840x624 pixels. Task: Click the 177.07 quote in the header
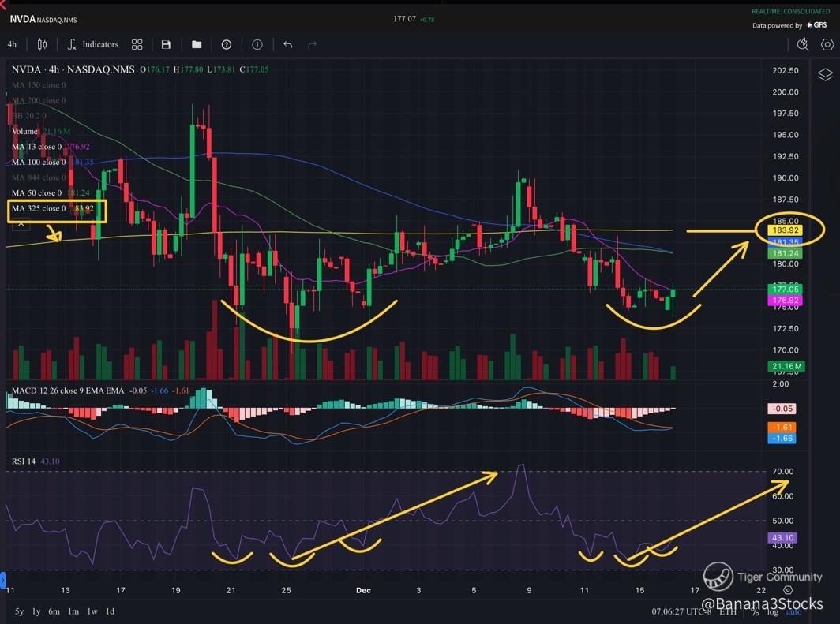pos(404,19)
